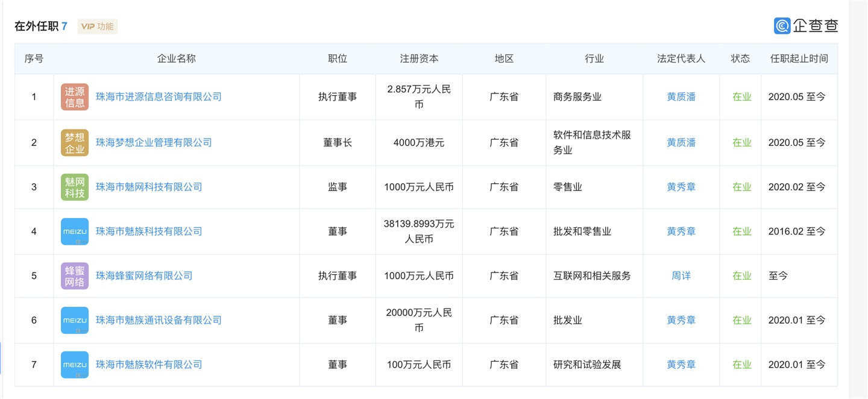Viewport: 868px width, 399px height.
Task: Open 珠海市魅网科技有限公司 company page
Action: tap(149, 187)
